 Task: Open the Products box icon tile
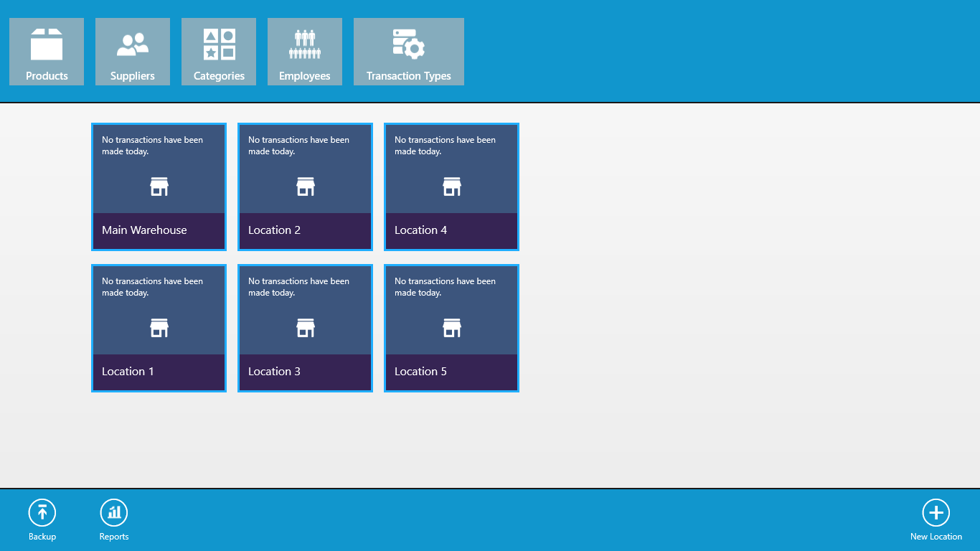47,44
